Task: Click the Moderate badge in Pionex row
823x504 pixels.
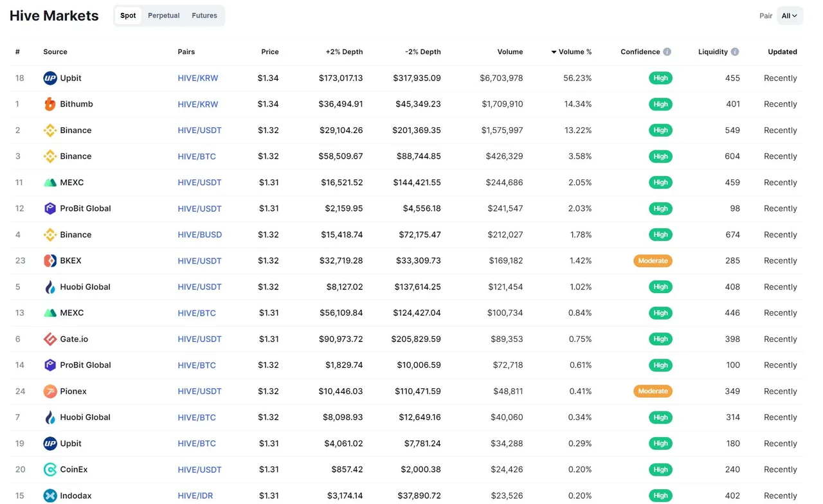Action: 653,391
